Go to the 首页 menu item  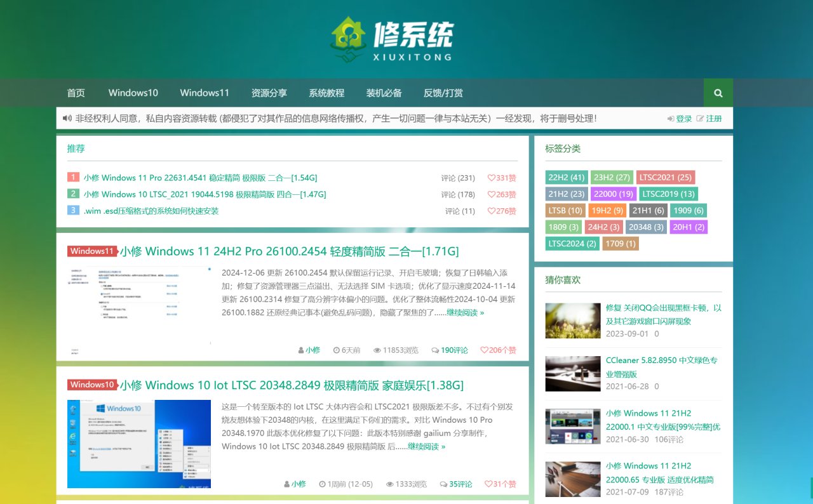point(76,93)
